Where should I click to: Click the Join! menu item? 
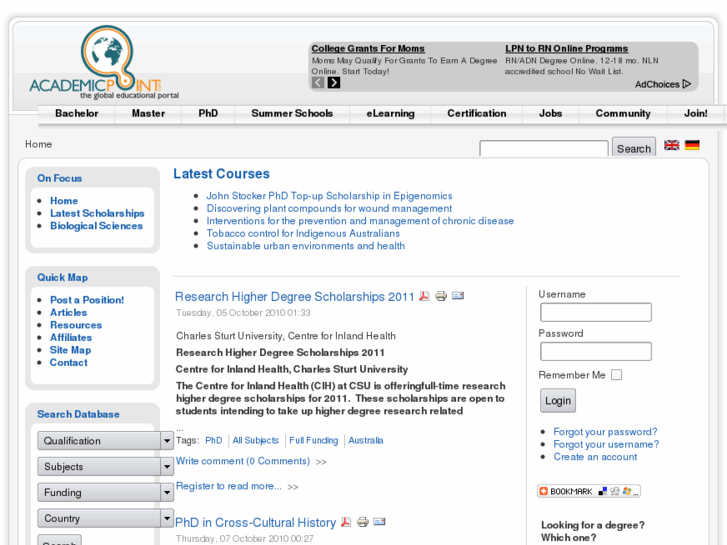click(696, 113)
